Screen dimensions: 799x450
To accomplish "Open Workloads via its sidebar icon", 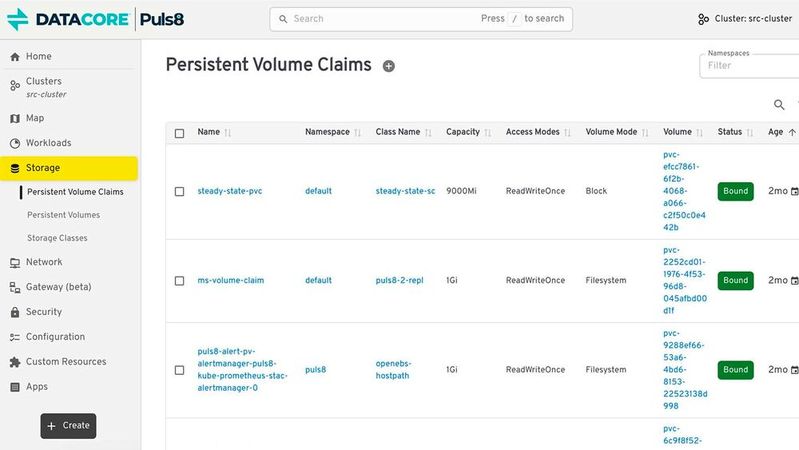I will [15, 143].
